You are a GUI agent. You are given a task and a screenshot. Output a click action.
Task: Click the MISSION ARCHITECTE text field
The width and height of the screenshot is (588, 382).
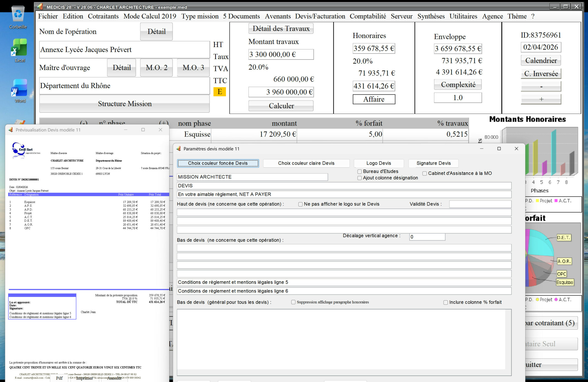pos(252,177)
